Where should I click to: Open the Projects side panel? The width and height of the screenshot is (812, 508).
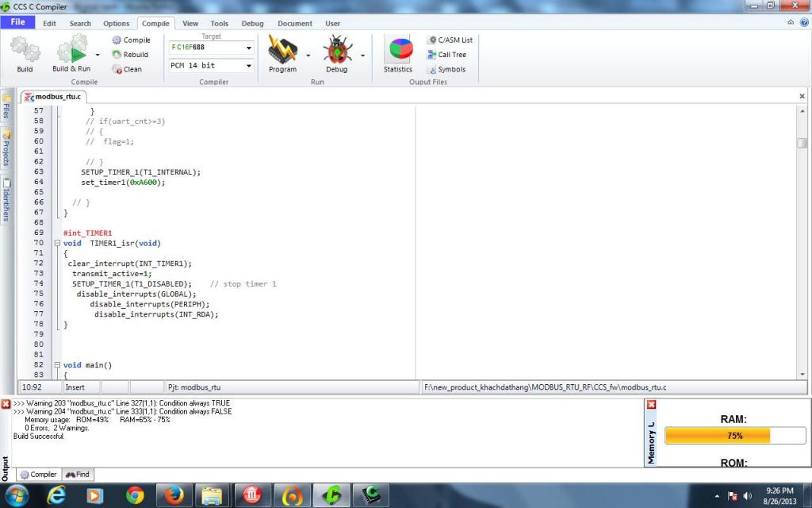[x=6, y=148]
